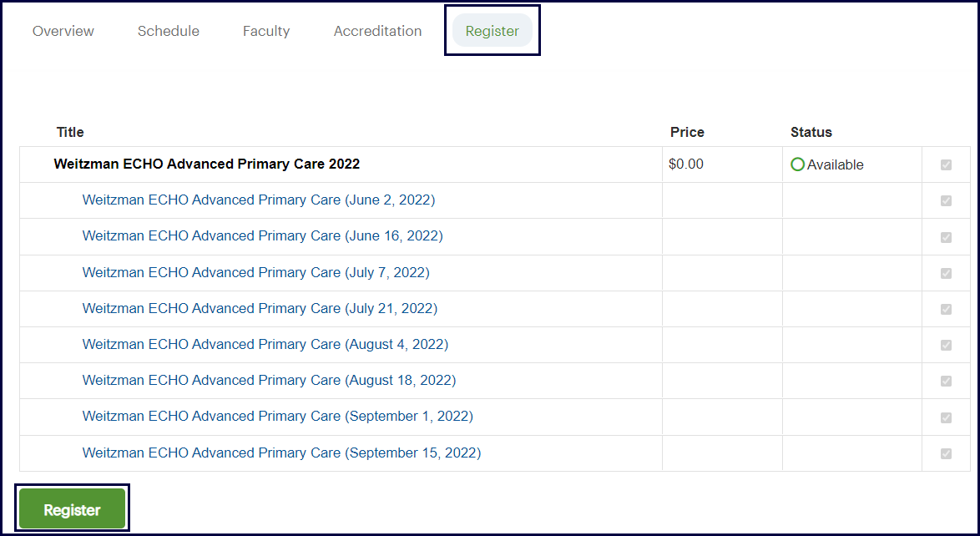Screen dimensions: 980x536
Task: Select the Register tab
Action: 493,31
